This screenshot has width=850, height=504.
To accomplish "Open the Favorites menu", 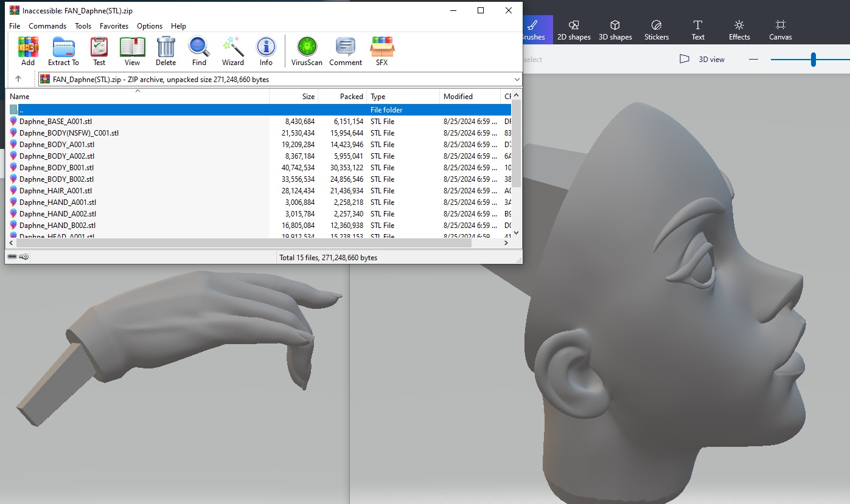I will pyautogui.click(x=114, y=26).
